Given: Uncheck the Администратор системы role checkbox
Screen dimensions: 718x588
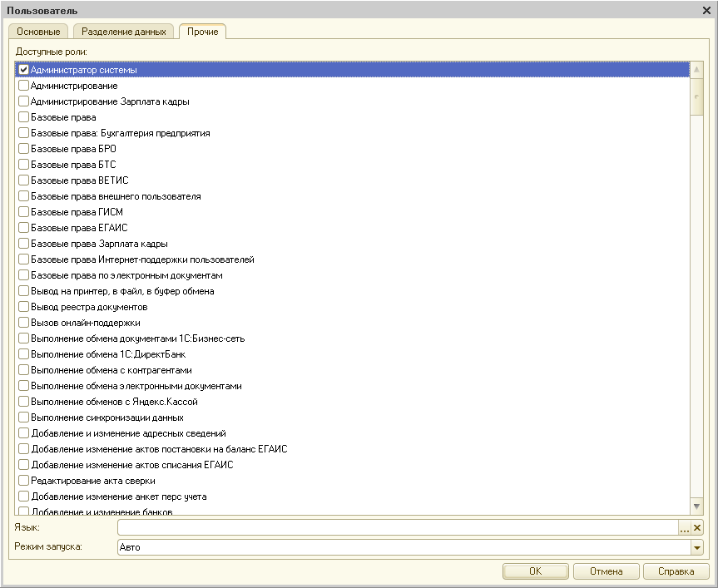Looking at the screenshot, I should [23, 70].
